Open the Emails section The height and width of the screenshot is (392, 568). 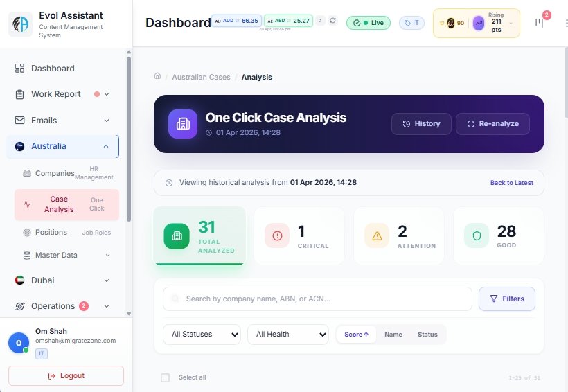coord(62,121)
